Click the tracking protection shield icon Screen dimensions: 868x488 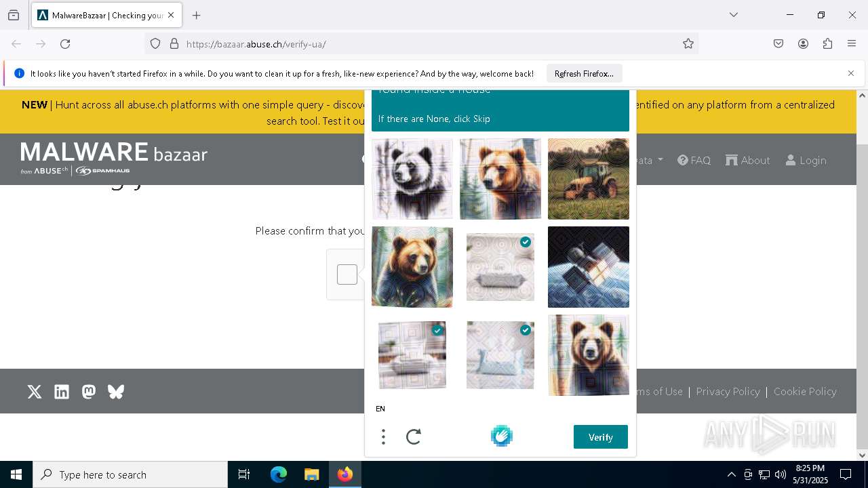(x=155, y=44)
